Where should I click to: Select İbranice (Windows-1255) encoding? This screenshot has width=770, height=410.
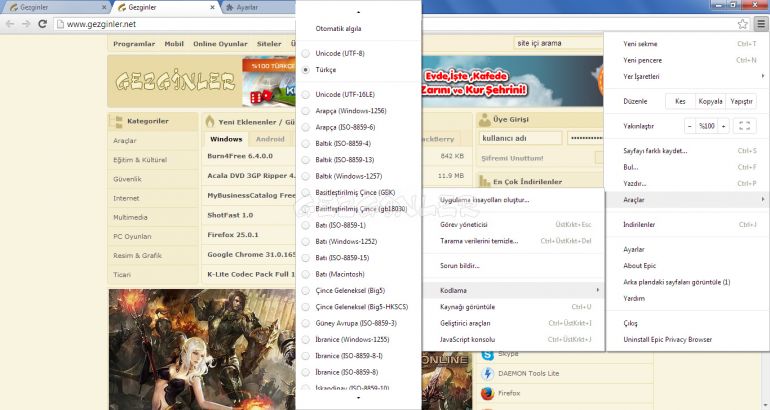click(352, 339)
